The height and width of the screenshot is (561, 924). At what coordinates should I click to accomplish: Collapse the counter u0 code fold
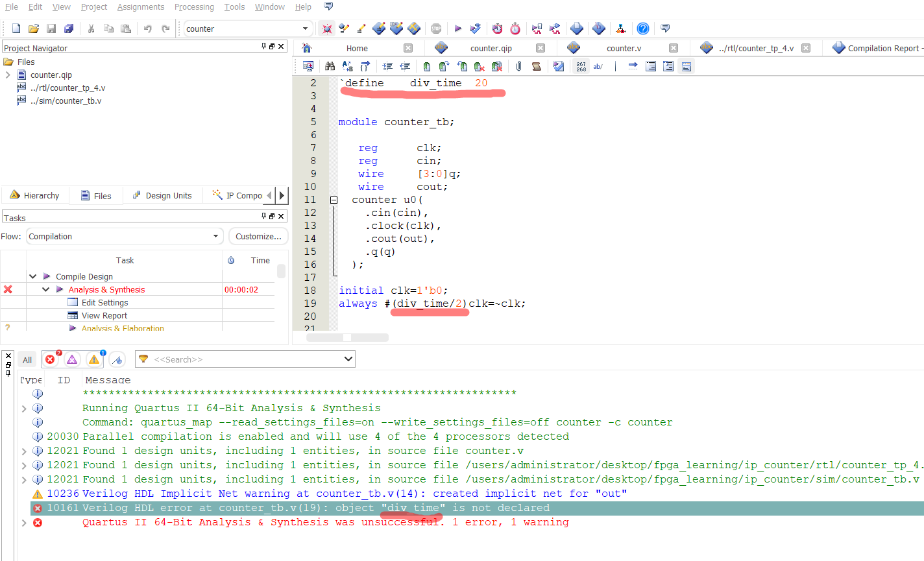tap(334, 200)
